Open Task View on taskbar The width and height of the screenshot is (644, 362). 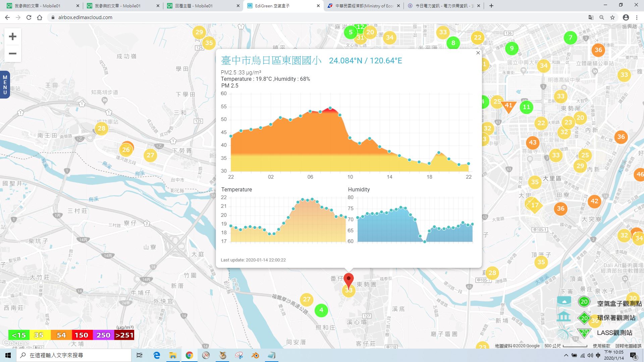(140, 355)
